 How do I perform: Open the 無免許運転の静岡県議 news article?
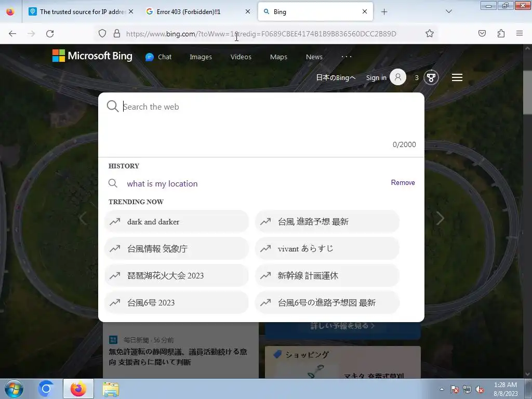178,357
